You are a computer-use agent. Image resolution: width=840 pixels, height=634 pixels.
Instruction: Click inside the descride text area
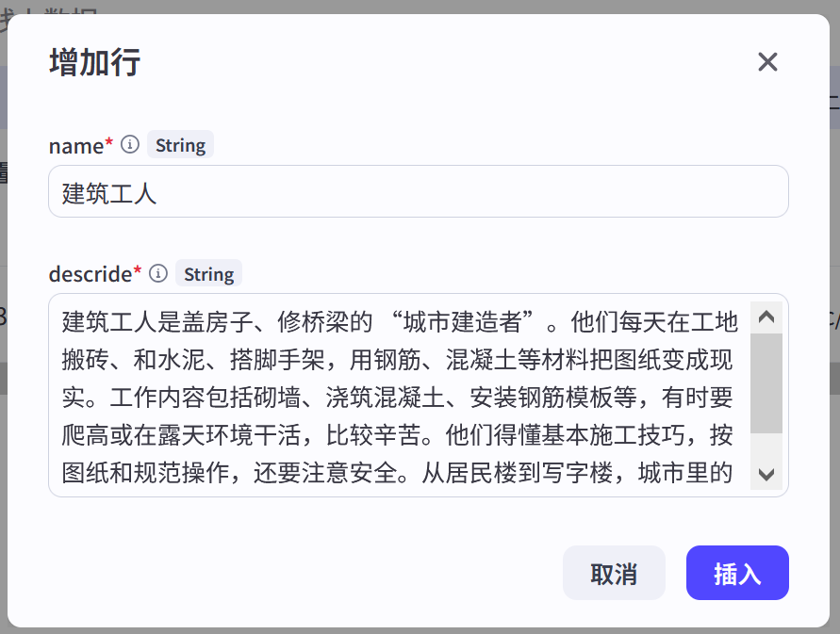click(x=399, y=395)
